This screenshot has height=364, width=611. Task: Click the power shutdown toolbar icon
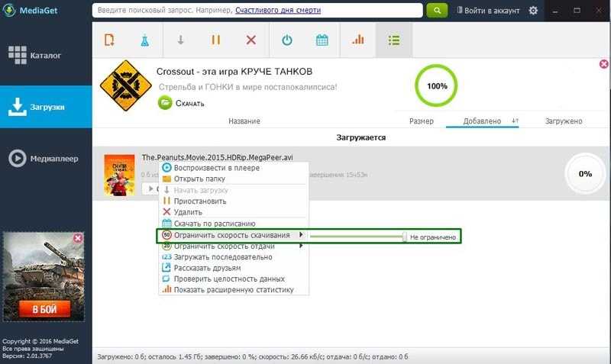287,40
